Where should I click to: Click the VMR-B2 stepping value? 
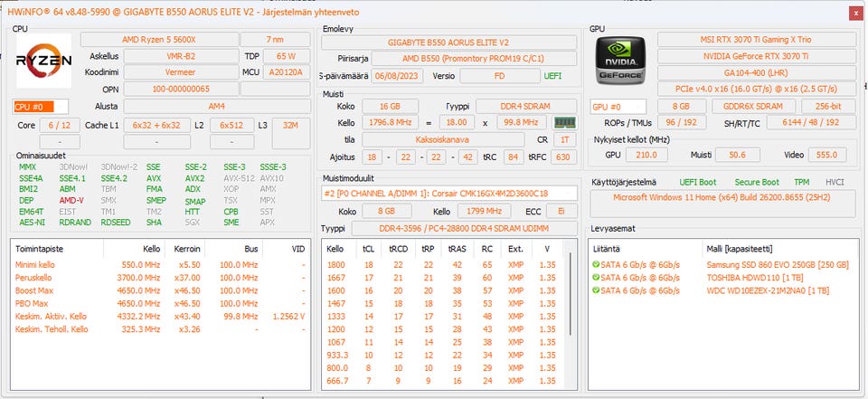coord(181,56)
